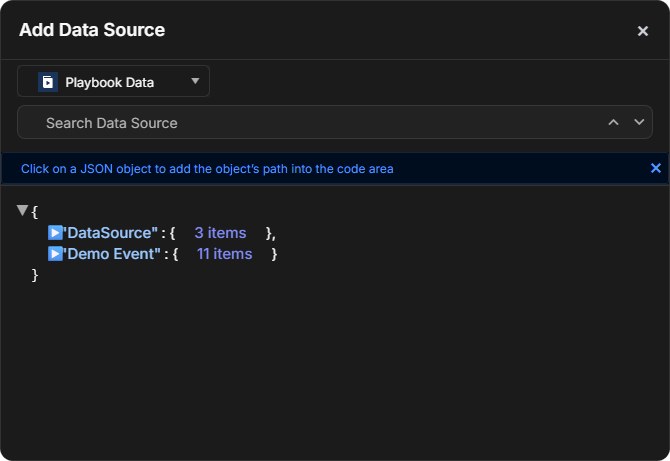Click the "3 items" label

point(220,233)
